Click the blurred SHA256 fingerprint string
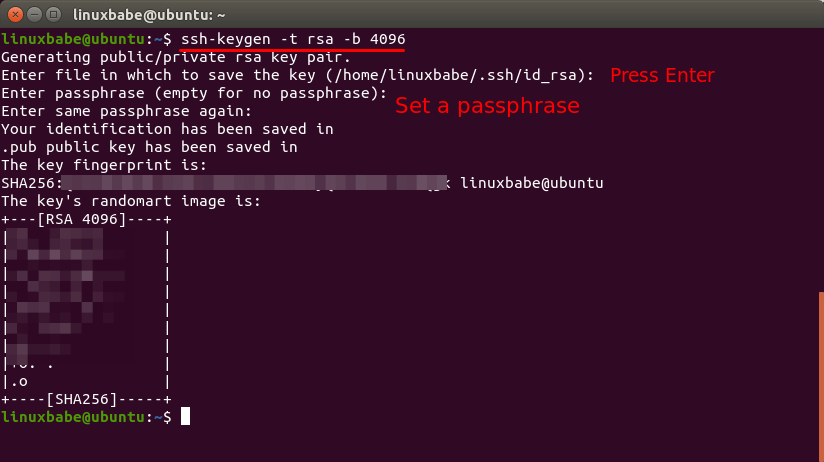This screenshot has width=824, height=462. click(255, 184)
